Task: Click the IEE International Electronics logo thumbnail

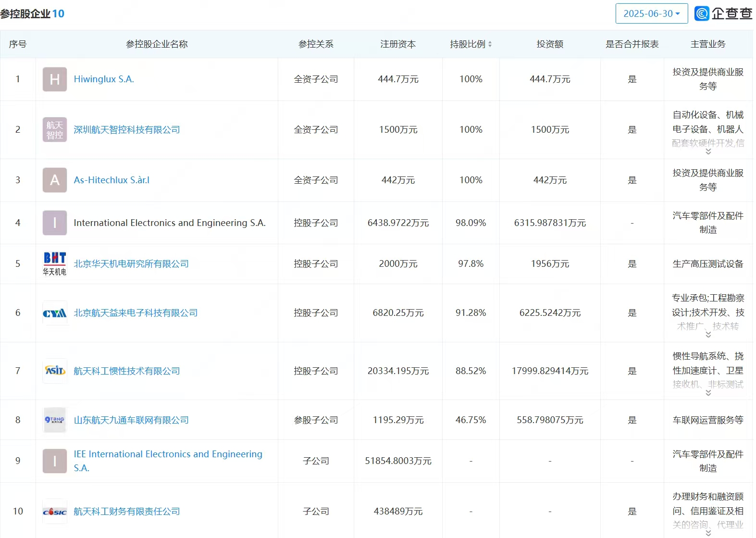Action: point(55,461)
